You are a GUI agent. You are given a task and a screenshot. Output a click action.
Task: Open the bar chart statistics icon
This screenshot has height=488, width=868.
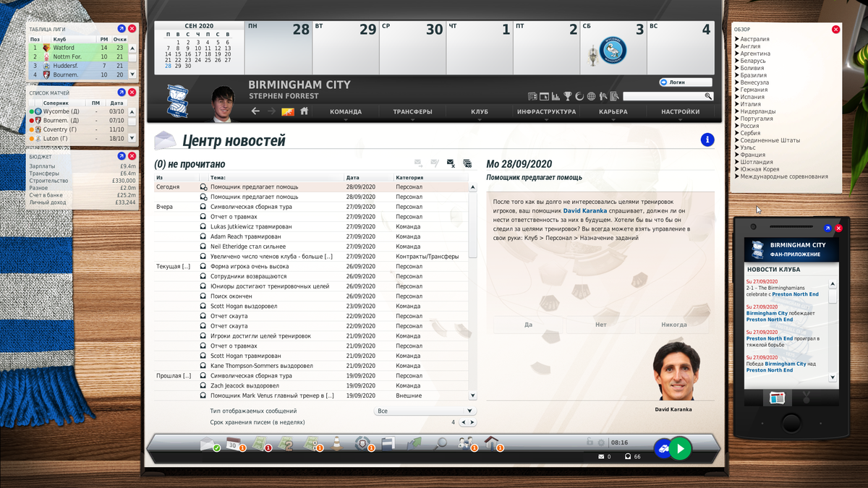[x=556, y=96]
